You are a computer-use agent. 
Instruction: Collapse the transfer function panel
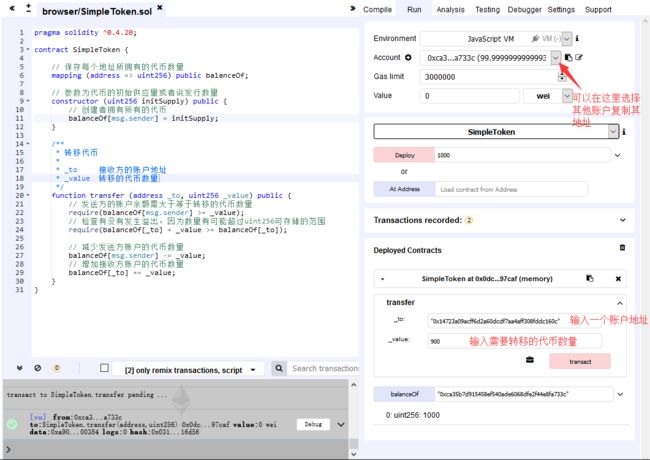coord(620,303)
